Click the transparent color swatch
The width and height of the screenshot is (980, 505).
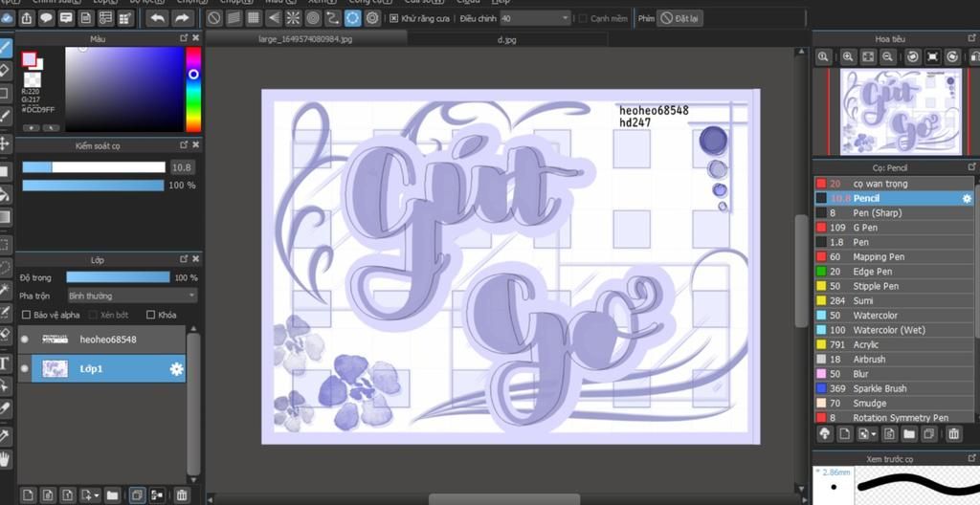[32, 79]
